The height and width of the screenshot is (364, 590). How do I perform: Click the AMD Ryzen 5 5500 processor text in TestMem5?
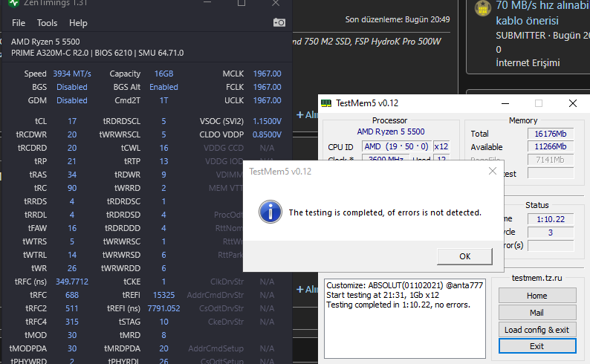391,131
